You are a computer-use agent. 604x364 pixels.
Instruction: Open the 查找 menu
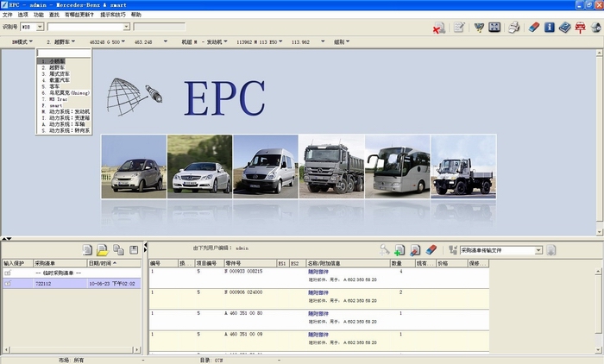click(x=53, y=15)
